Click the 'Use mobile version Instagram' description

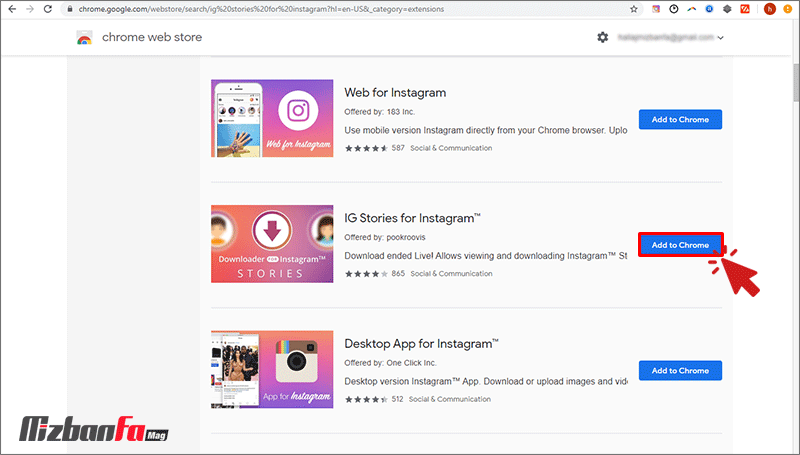pos(486,130)
